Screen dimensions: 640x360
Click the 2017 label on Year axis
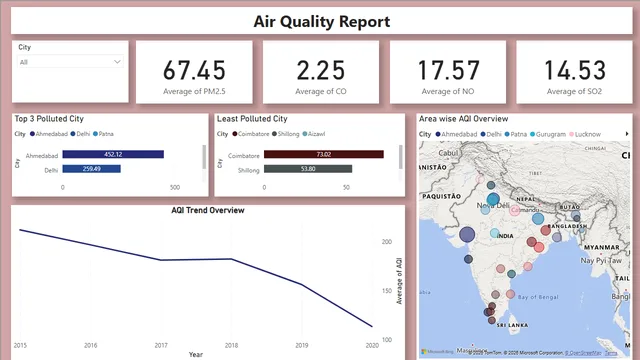(161, 345)
